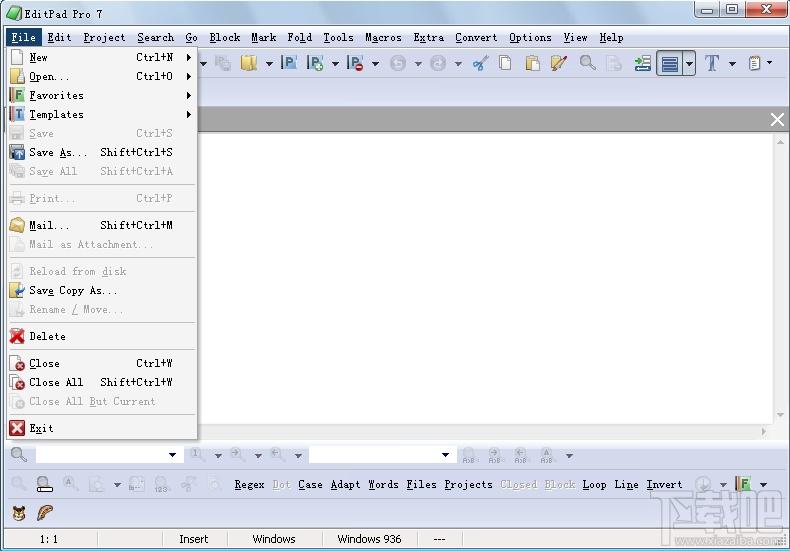Viewport: 790px width, 551px height.
Task: Click the Close All documents icon in menu
Action: (17, 382)
